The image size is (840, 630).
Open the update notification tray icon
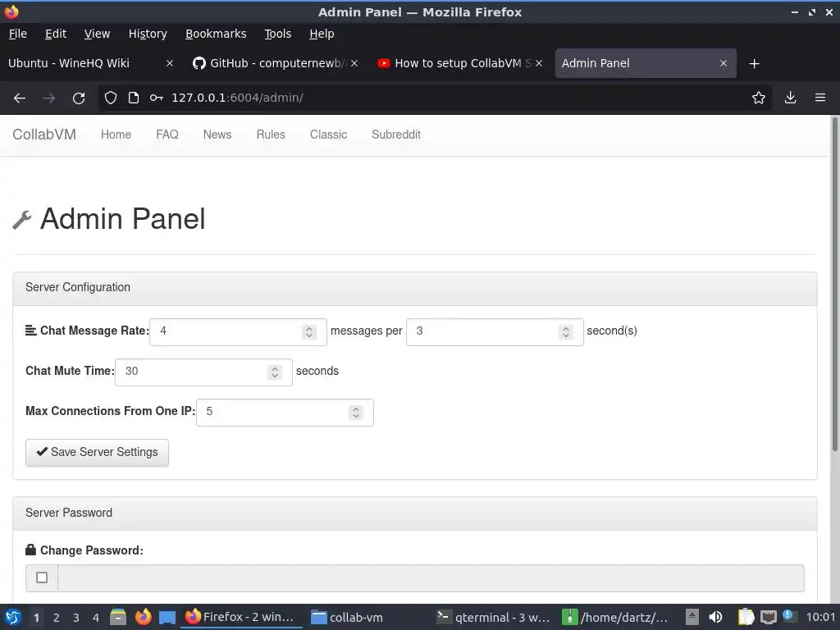788,615
